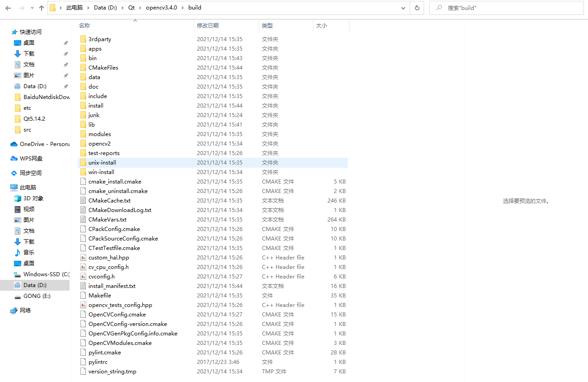Select the install folder icon
This screenshot has height=382, width=588.
tap(83, 106)
